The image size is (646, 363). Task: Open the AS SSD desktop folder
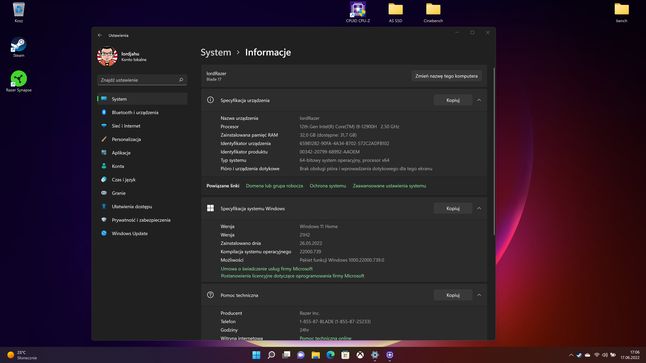pyautogui.click(x=396, y=12)
